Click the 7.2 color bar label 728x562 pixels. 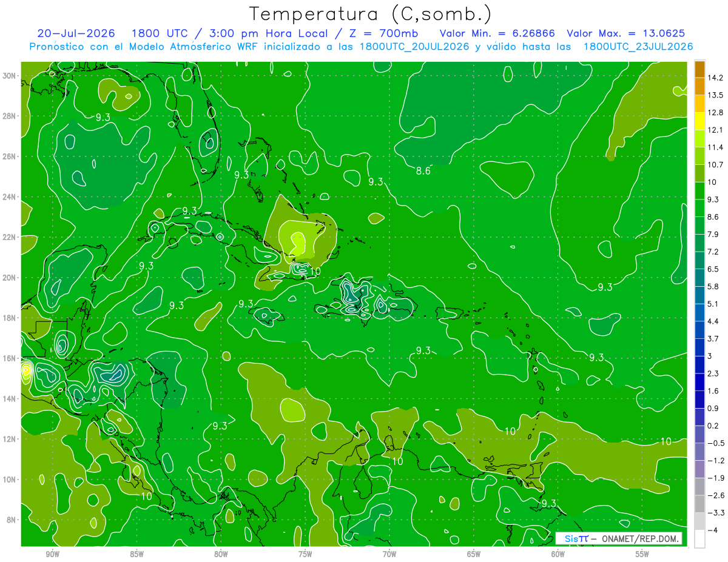point(714,252)
